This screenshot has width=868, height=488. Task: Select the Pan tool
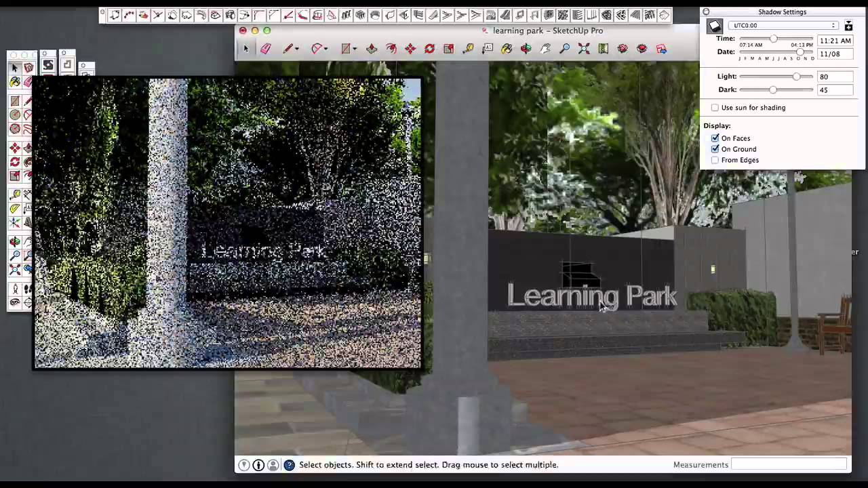(545, 48)
